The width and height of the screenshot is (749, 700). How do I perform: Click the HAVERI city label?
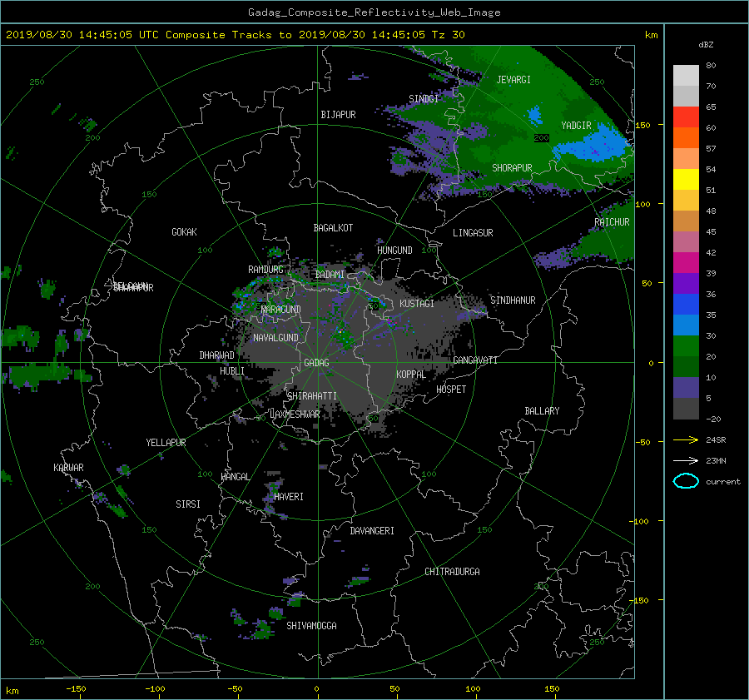coord(289,497)
